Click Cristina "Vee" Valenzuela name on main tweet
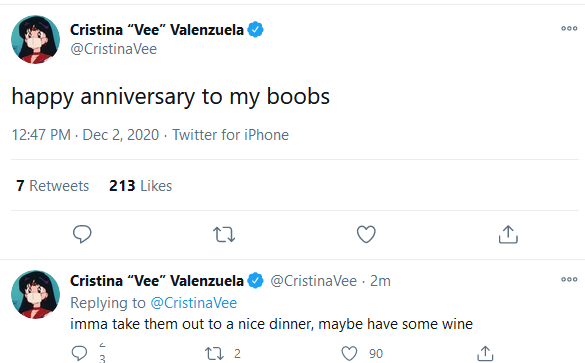 (157, 30)
